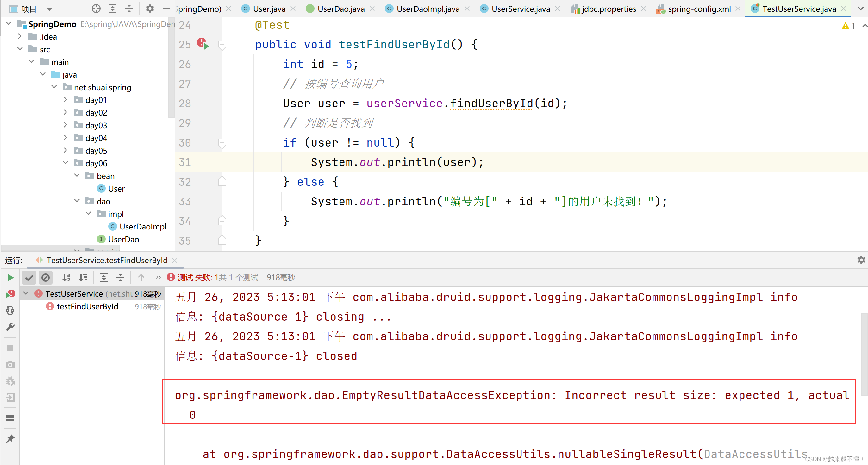868x465 pixels.
Task: Click the warning indicator in editor corner
Action: click(x=848, y=26)
